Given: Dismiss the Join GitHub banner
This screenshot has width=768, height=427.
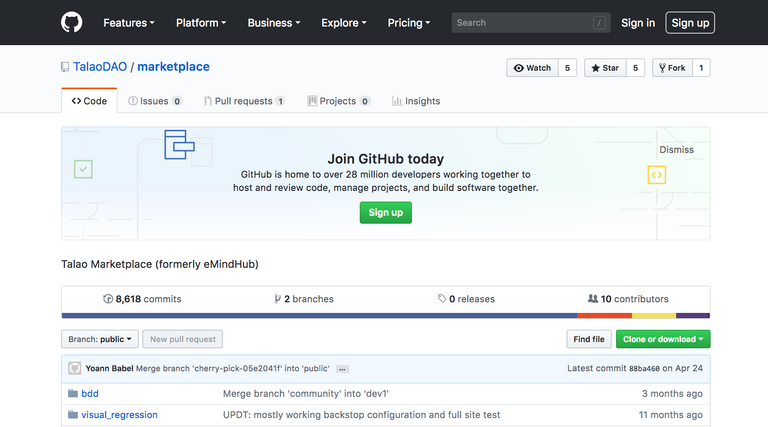Looking at the screenshot, I should pyautogui.click(x=676, y=150).
